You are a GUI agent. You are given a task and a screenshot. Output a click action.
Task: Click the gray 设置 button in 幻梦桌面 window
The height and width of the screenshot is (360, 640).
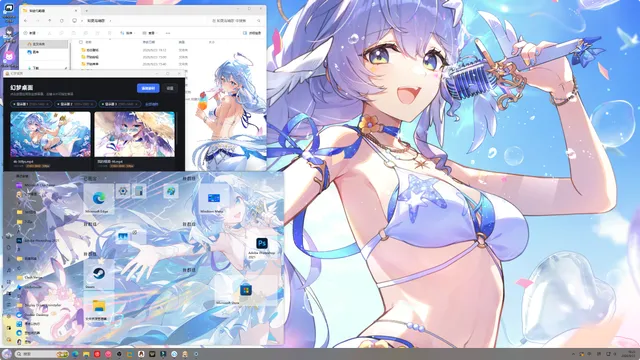click(170, 88)
